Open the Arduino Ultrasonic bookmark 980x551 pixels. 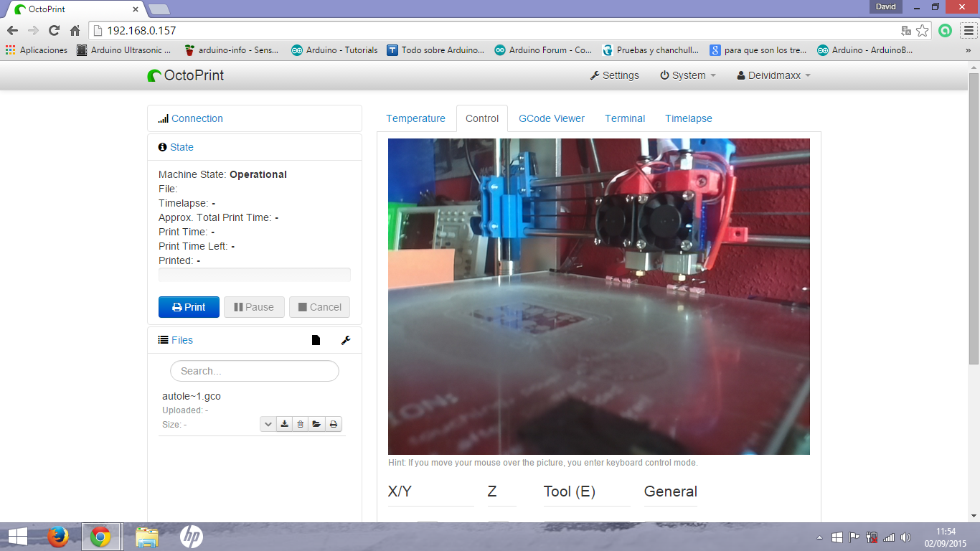tap(124, 50)
